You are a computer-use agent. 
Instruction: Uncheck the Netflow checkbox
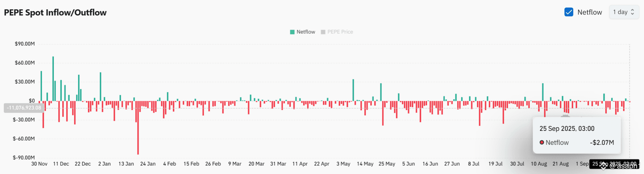point(569,12)
